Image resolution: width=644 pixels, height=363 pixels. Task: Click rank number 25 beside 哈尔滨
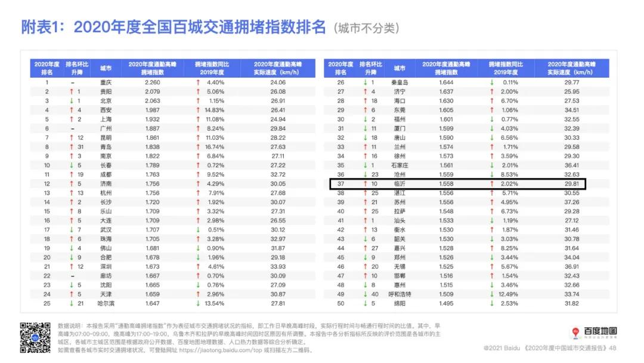pyautogui.click(x=47, y=303)
